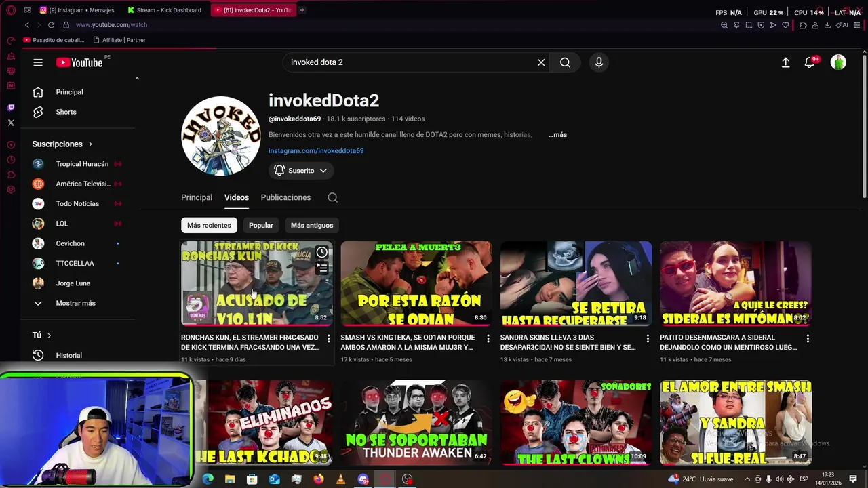Clear the search box with the X icon
Image resolution: width=868 pixels, height=488 pixels.
[541, 62]
